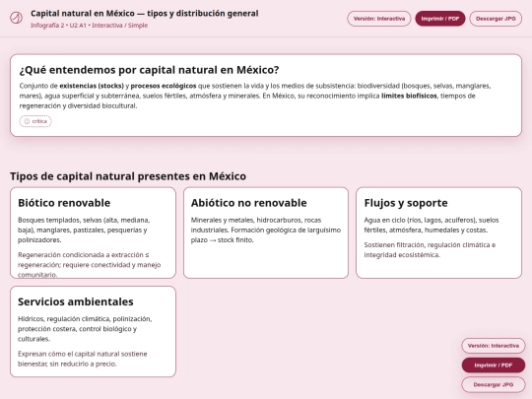Screen dimensions: 532x399
Task: Select the Biótico renovable card title
Action: [x=64, y=203]
